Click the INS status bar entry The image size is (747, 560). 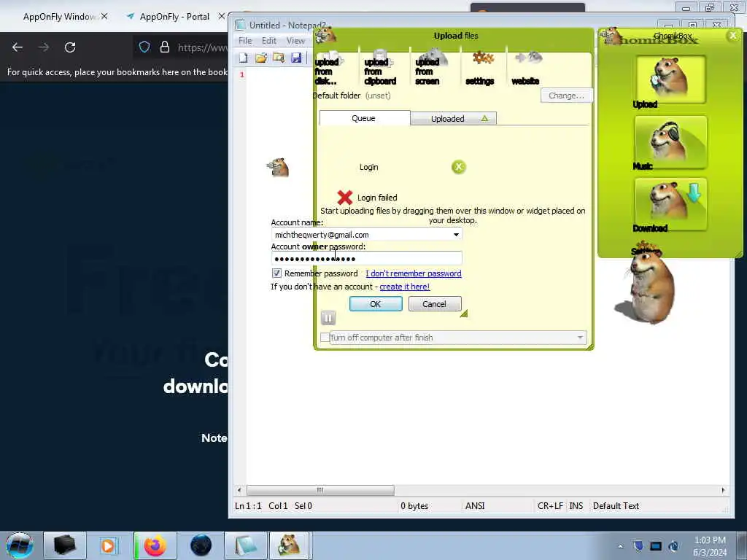pyautogui.click(x=576, y=506)
